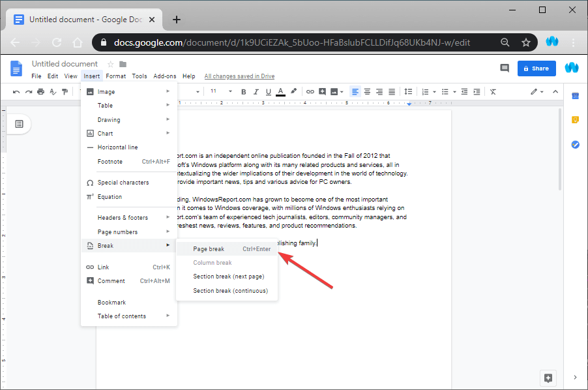Image resolution: width=588 pixels, height=390 pixels.
Task: Open the View menu
Action: (x=70, y=76)
